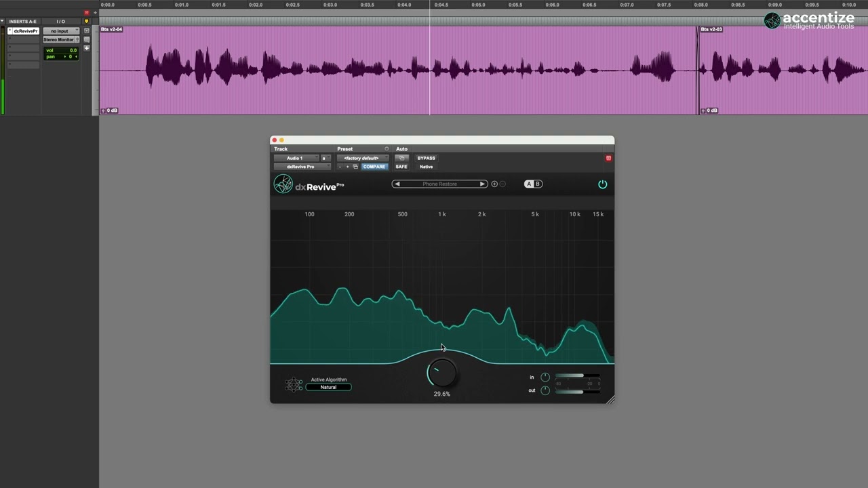Open the Phone Restore preset list
868x488 pixels.
coord(439,184)
